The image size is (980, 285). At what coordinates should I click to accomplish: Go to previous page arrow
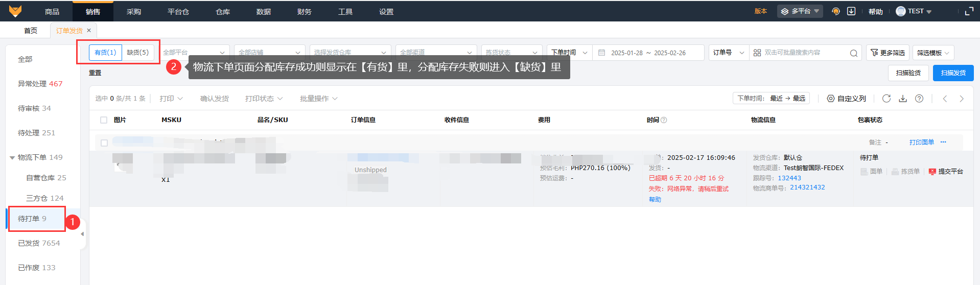(945, 99)
